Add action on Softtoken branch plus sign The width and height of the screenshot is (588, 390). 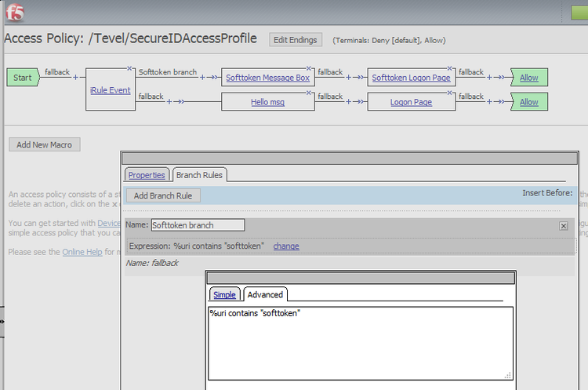pos(202,78)
